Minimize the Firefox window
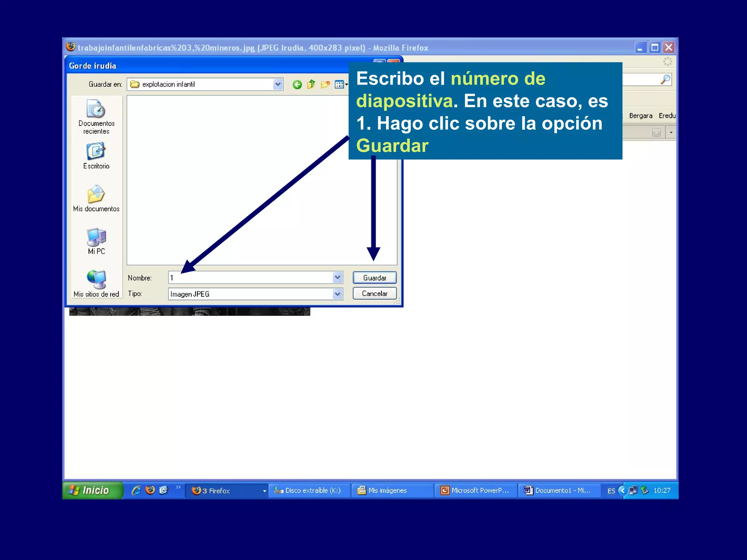Screen dimensions: 747x560 click(x=640, y=48)
